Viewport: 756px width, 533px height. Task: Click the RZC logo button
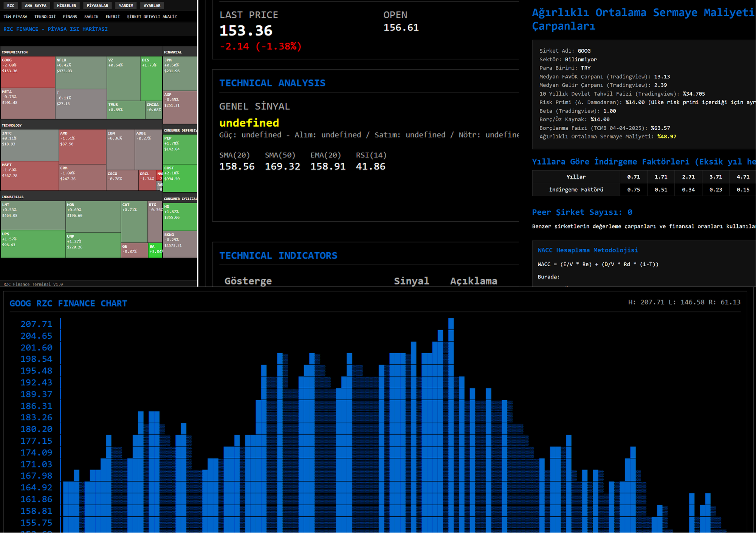pyautogui.click(x=11, y=6)
